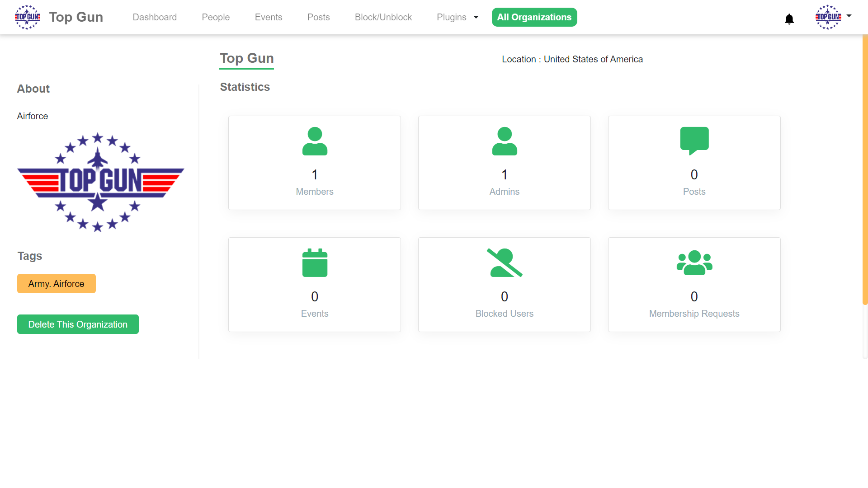Open the Blocked Users card label

point(505,314)
